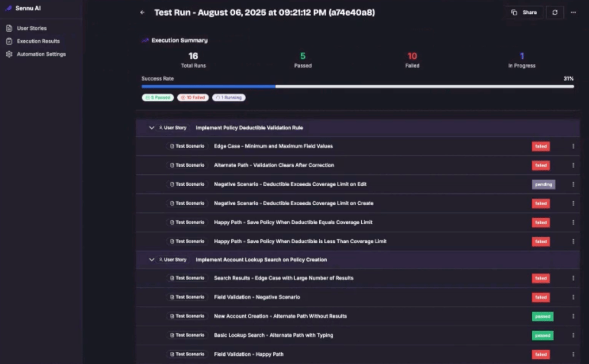589x364 pixels.
Task: Open menu for Field Validation Negative Scenario row
Action: (573, 297)
